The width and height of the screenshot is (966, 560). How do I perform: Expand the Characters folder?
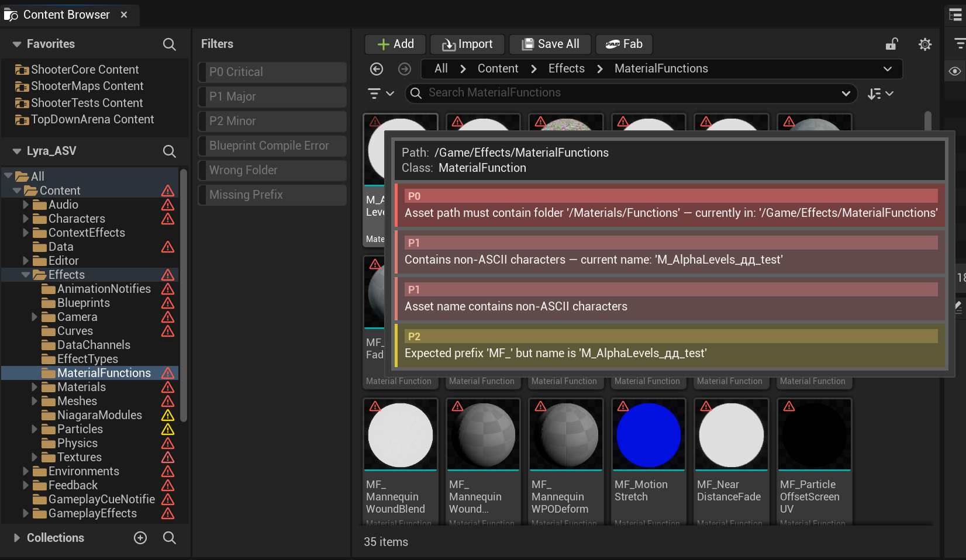point(26,219)
